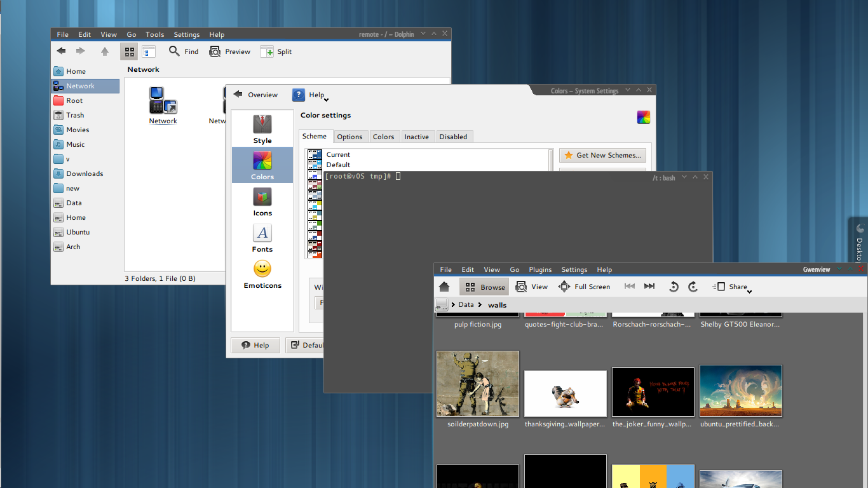868x488 pixels.
Task: Split the Dolphin view
Action: [x=276, y=51]
